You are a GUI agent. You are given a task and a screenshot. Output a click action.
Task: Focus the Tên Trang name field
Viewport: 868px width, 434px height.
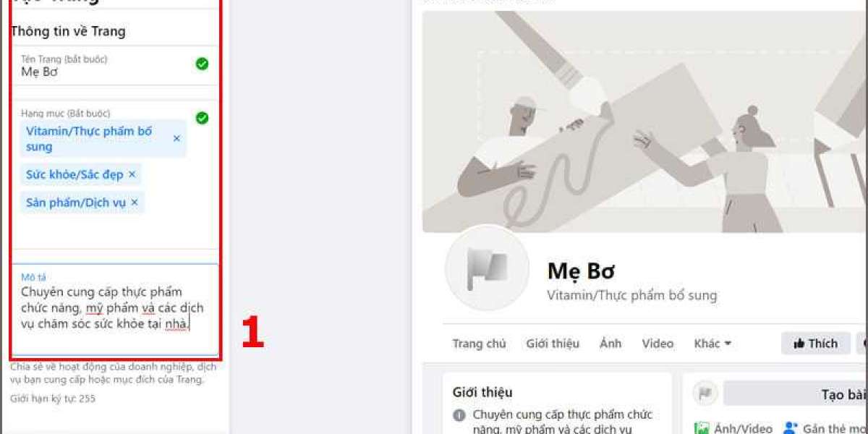(x=115, y=66)
